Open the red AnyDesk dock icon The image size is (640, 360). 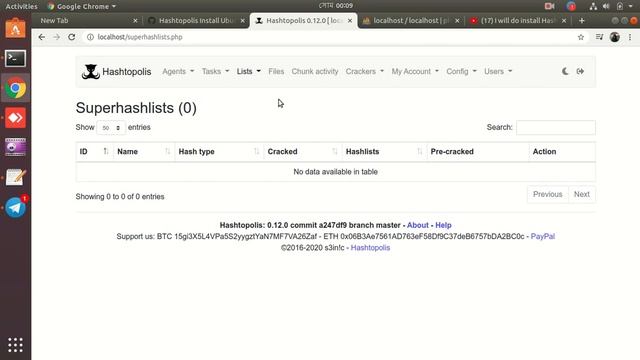[15, 118]
